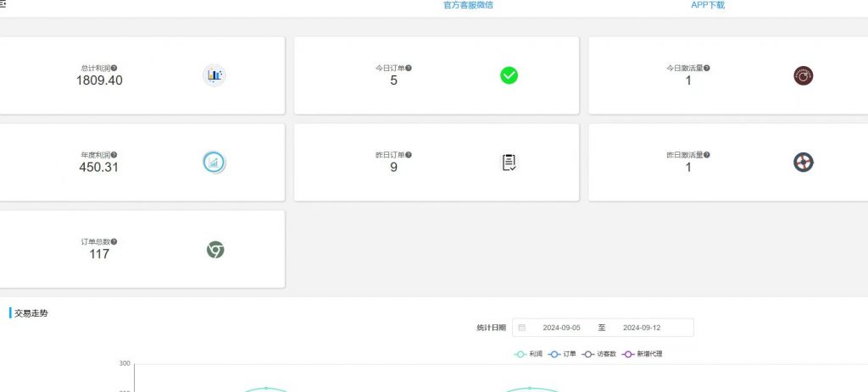The height and width of the screenshot is (392, 868).
Task: Click the lifebuoy icon in 昨日激活量 card
Action: tap(803, 162)
